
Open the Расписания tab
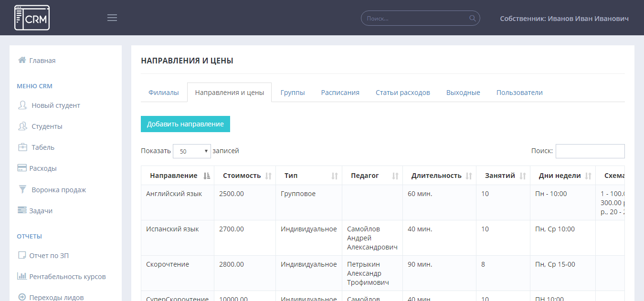340,93
